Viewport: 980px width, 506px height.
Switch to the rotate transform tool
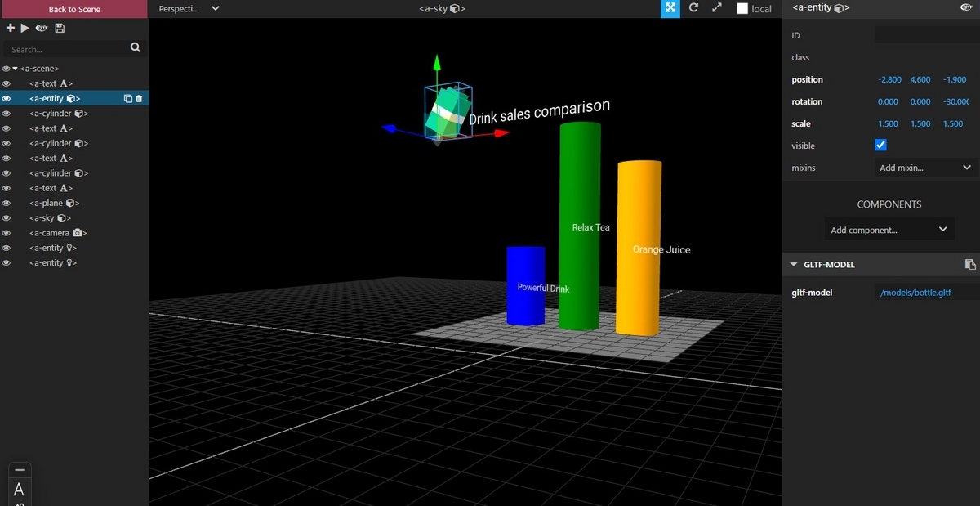[693, 8]
